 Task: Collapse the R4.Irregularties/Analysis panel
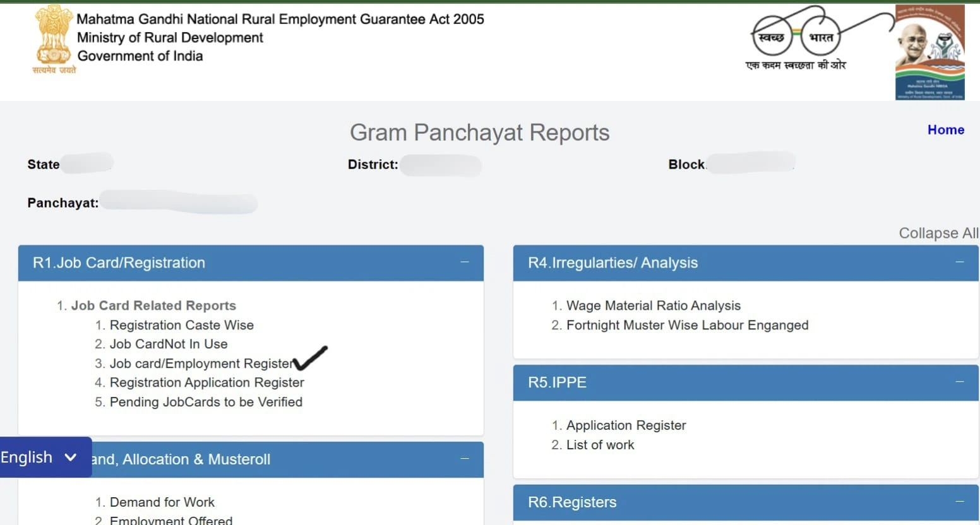[x=960, y=262]
